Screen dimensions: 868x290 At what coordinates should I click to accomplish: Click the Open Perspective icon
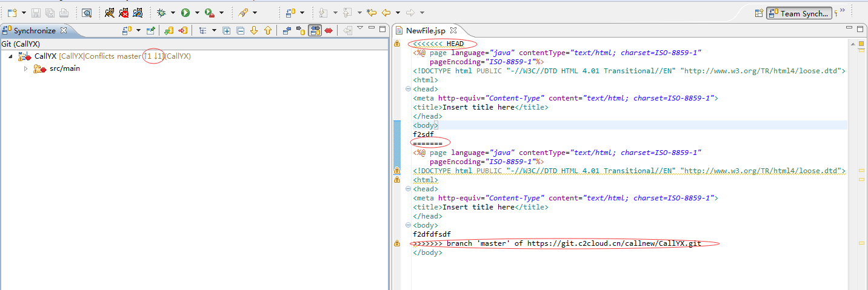pyautogui.click(x=759, y=13)
